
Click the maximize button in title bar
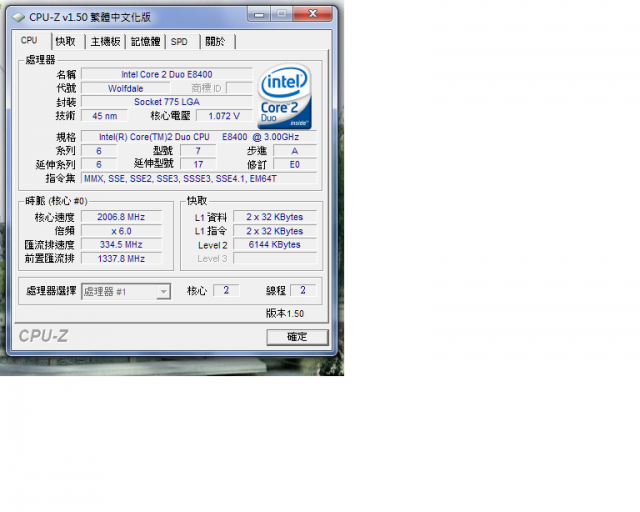point(281,14)
